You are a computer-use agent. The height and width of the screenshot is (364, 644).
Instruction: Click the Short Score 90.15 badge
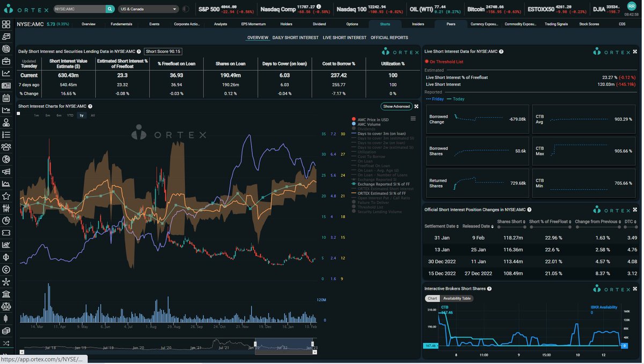click(164, 52)
